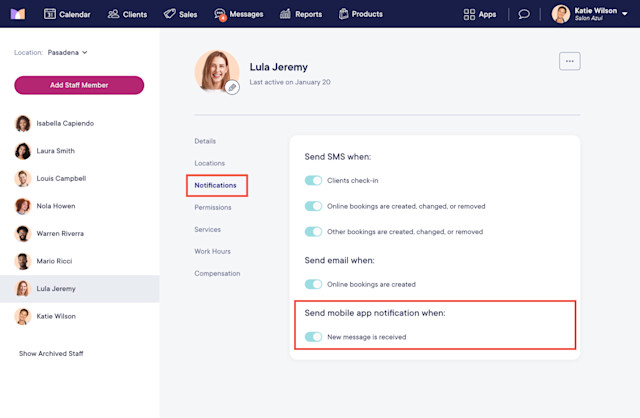Toggle email when online bookings are created
Screen dimensions: 640x418
(313, 284)
